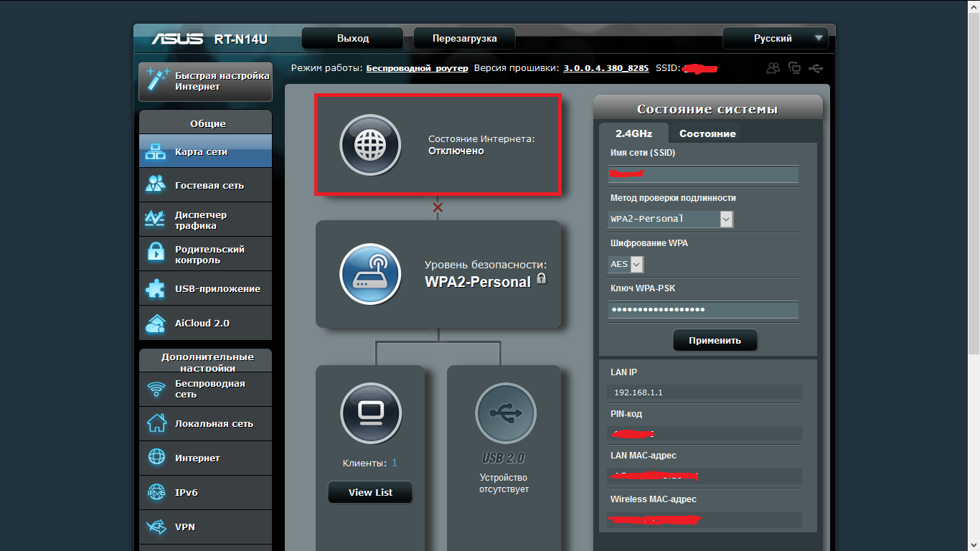Click the clients count number 1
This screenshot has width=980, height=551.
click(394, 463)
